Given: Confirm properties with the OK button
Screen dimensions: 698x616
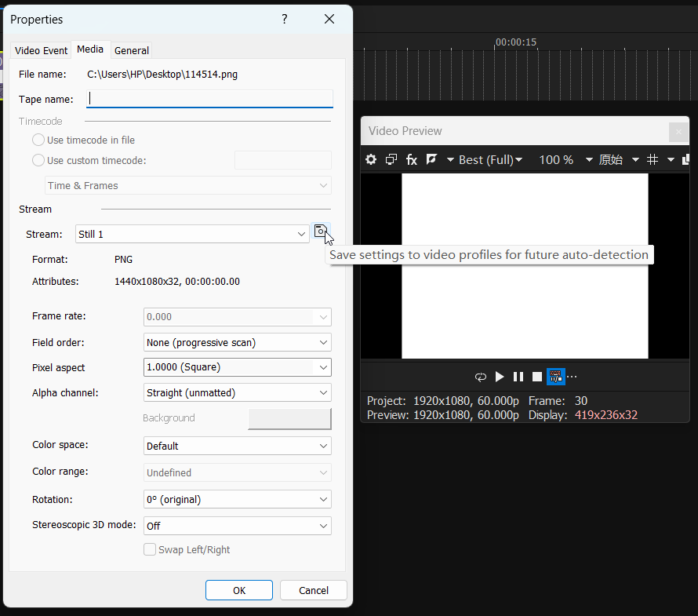Looking at the screenshot, I should (x=238, y=589).
